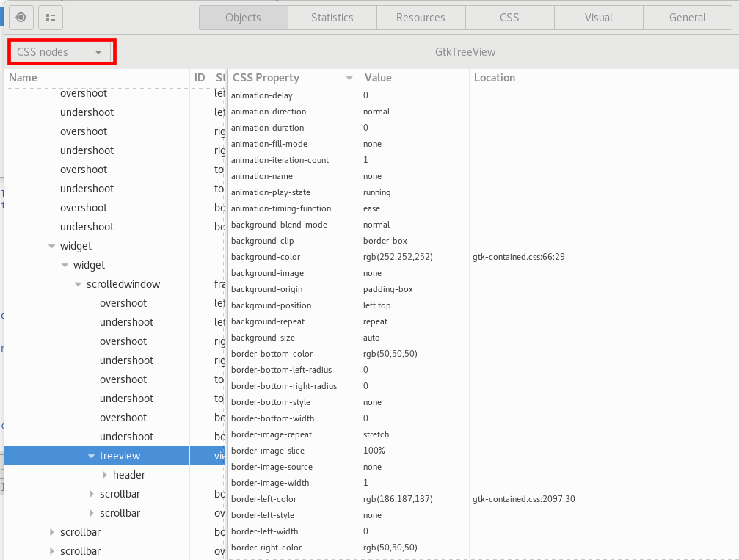Click the widget picker target icon
This screenshot has height=560, width=739.
(21, 17)
